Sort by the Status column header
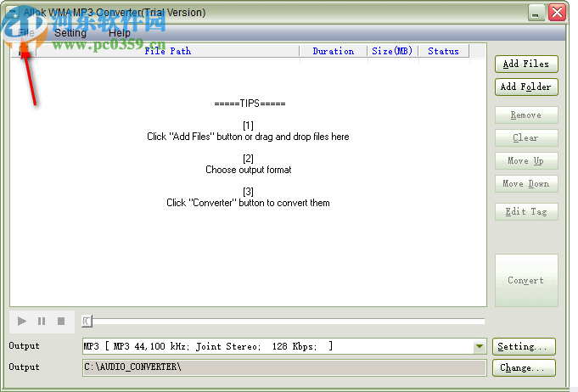Viewport: 578px width, 392px height. [443, 51]
